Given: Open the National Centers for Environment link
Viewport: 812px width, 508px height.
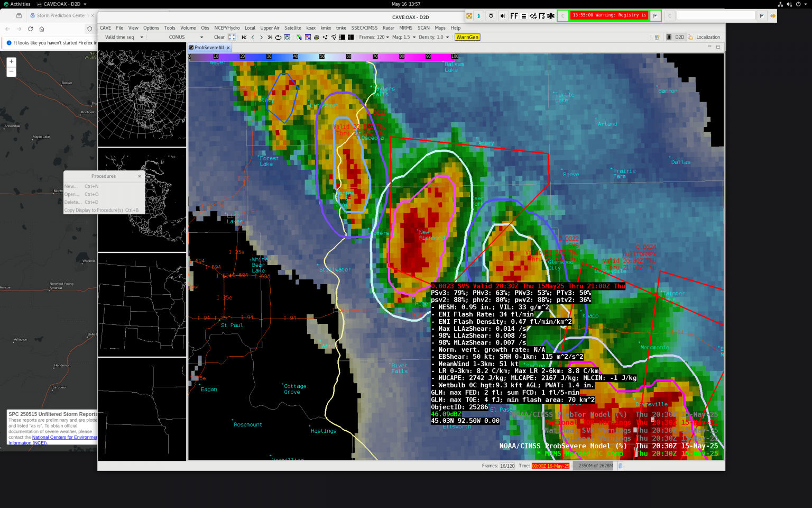Looking at the screenshot, I should click(x=64, y=437).
